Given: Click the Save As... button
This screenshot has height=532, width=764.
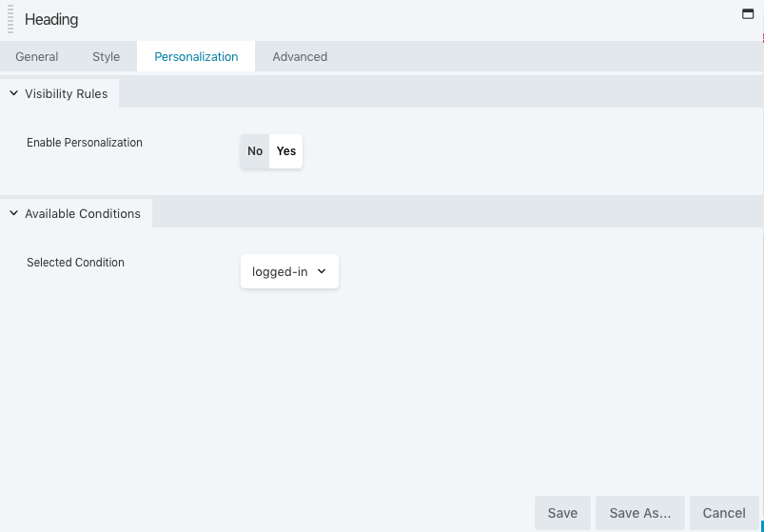Looking at the screenshot, I should 639,513.
